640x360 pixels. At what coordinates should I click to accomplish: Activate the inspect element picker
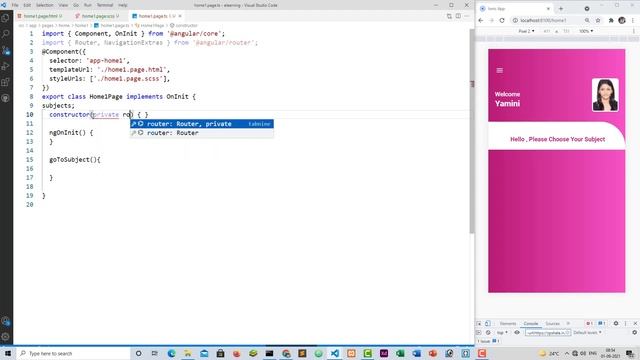click(479, 323)
